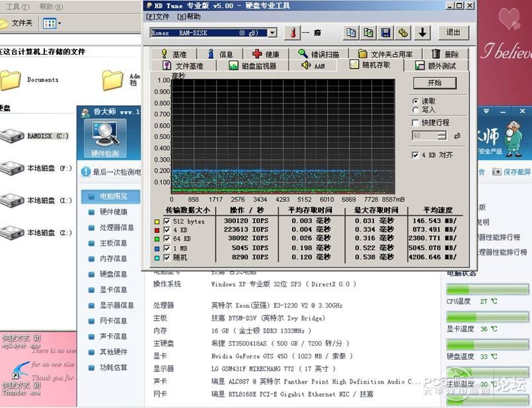Screen dimensions: 532x408
Task: Click the yellow 512 bytes color swatch
Action: [x=157, y=222]
